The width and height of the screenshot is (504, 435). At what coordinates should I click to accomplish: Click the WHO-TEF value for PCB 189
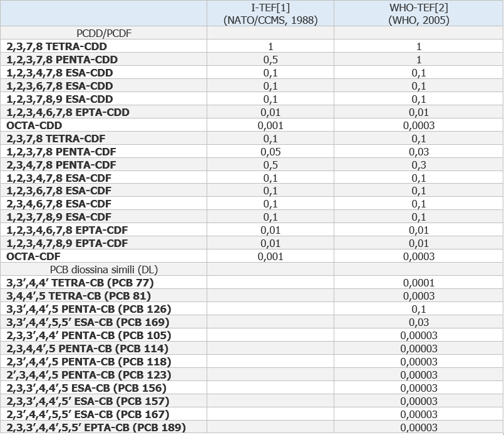click(418, 427)
